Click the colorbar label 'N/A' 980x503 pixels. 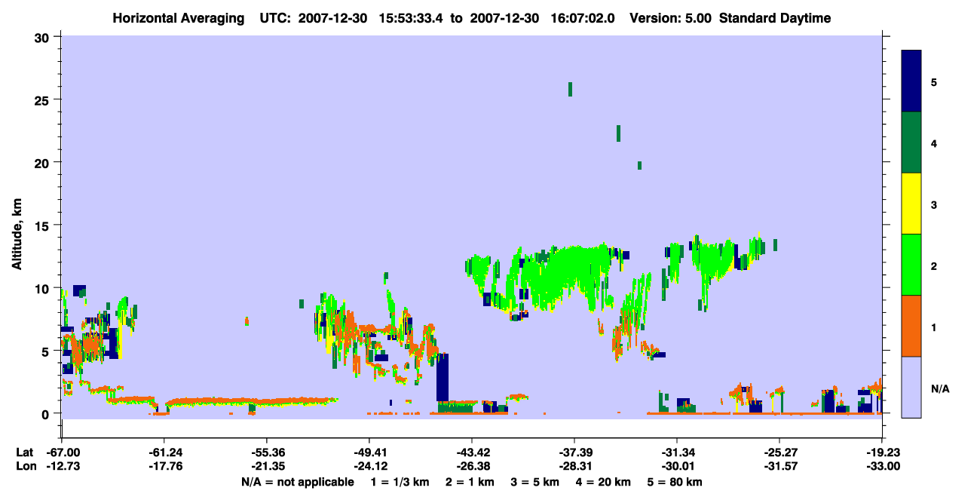(x=939, y=388)
